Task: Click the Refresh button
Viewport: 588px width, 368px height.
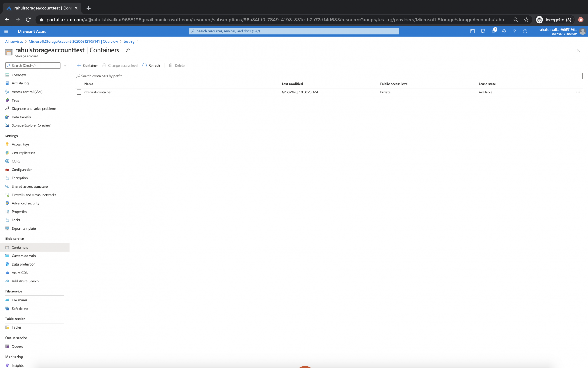Action: [x=151, y=65]
